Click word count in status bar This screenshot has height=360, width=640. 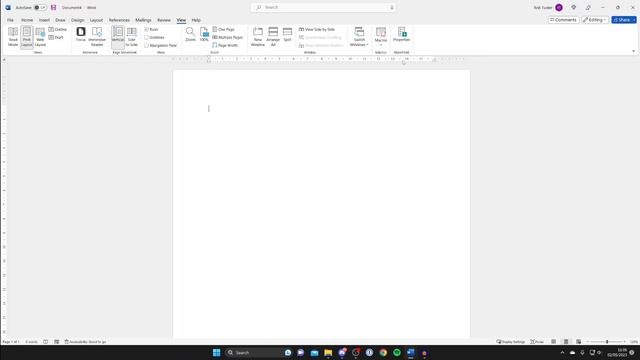click(x=31, y=342)
